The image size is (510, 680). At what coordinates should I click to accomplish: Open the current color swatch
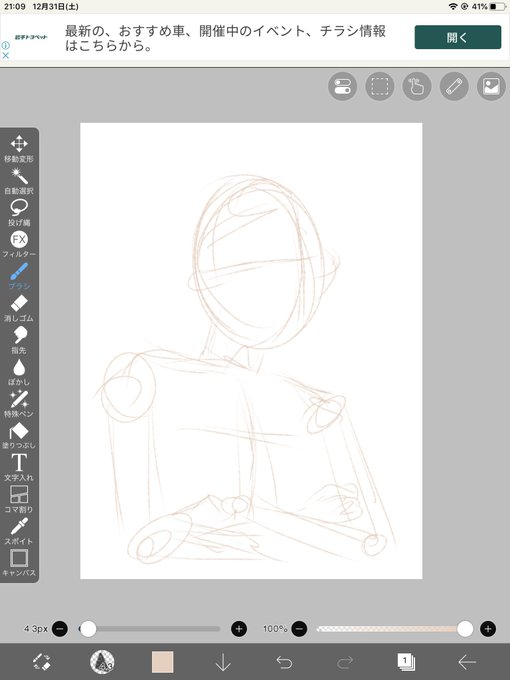pos(163,662)
